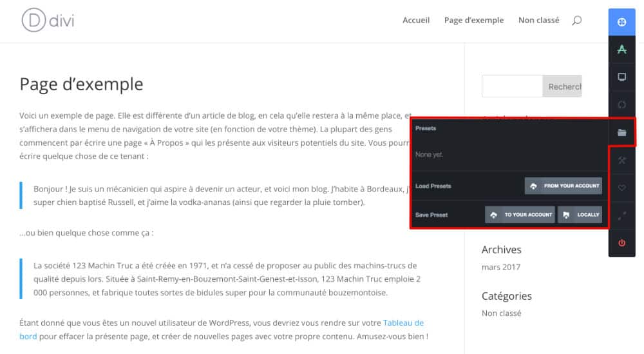Open the presets folder icon
The image size is (644, 354).
621,132
